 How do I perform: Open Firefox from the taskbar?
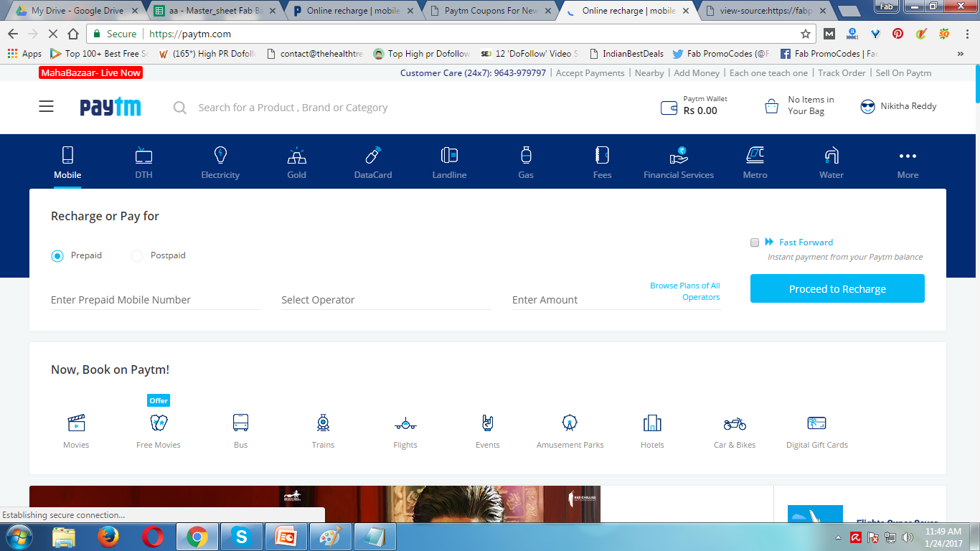click(108, 537)
